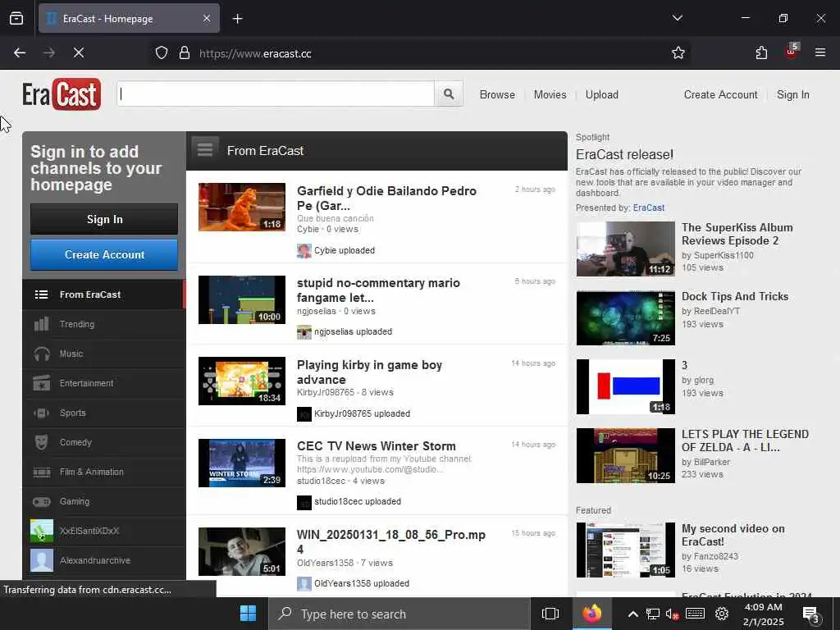Open CEC TV News Winter Storm title
The image size is (840, 630).
376,446
